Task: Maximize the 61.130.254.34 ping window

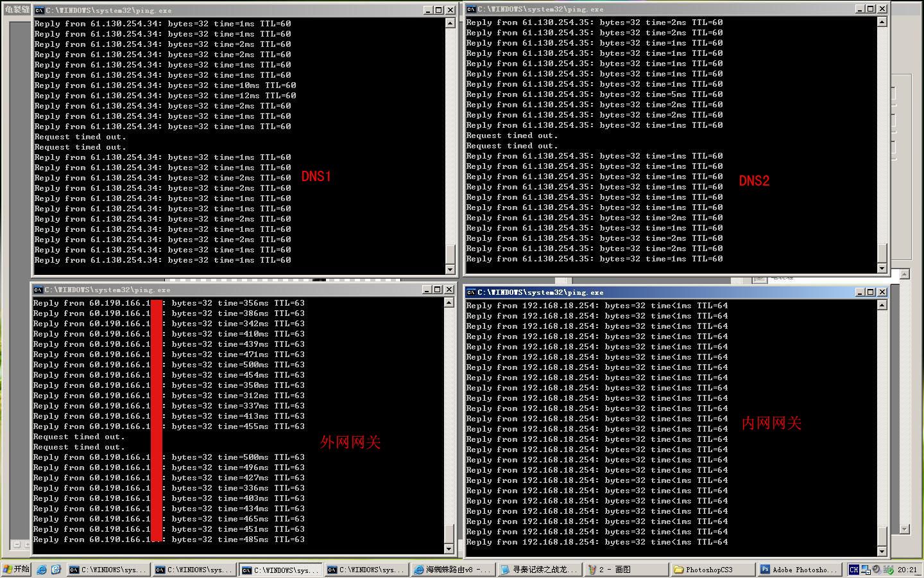Action: point(439,10)
